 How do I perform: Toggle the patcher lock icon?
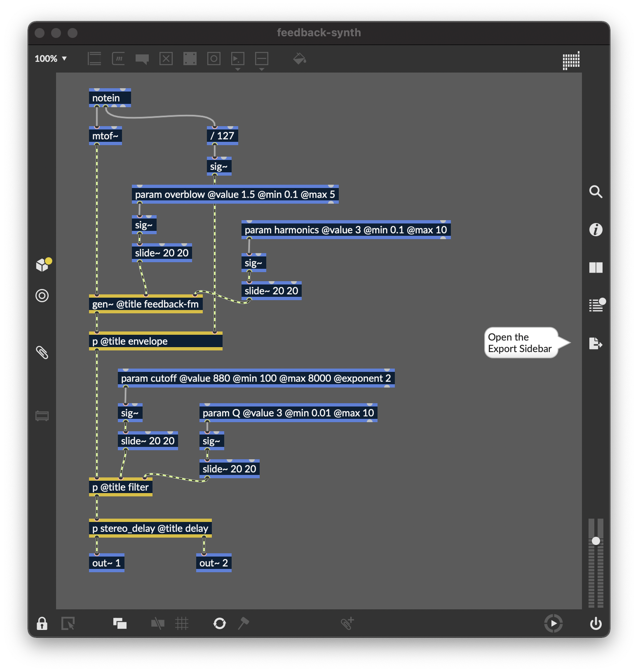pyautogui.click(x=42, y=623)
